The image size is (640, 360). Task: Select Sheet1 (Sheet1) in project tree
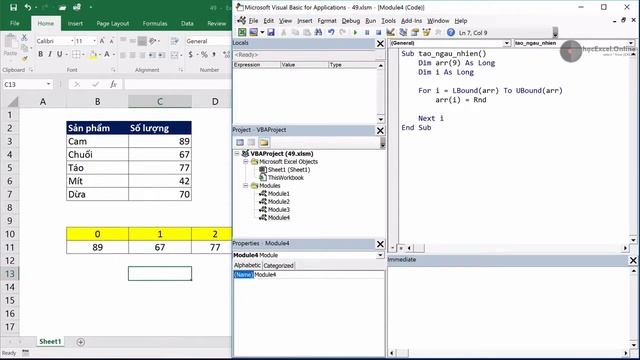pos(289,169)
